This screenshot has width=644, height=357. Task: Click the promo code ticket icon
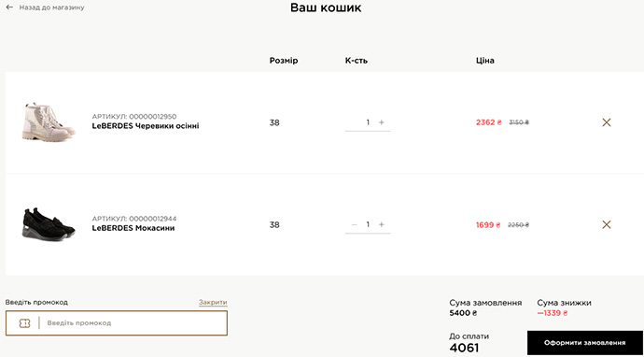pos(24,323)
